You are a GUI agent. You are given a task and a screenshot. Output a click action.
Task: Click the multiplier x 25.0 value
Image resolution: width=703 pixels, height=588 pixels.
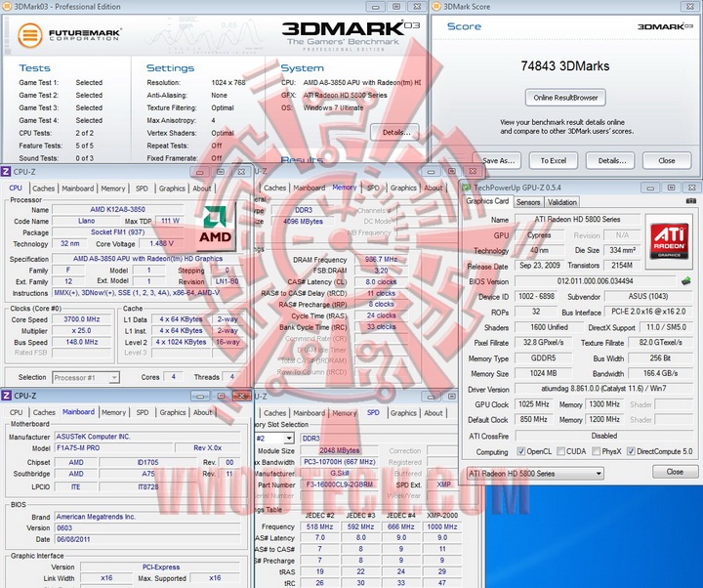[82, 330]
